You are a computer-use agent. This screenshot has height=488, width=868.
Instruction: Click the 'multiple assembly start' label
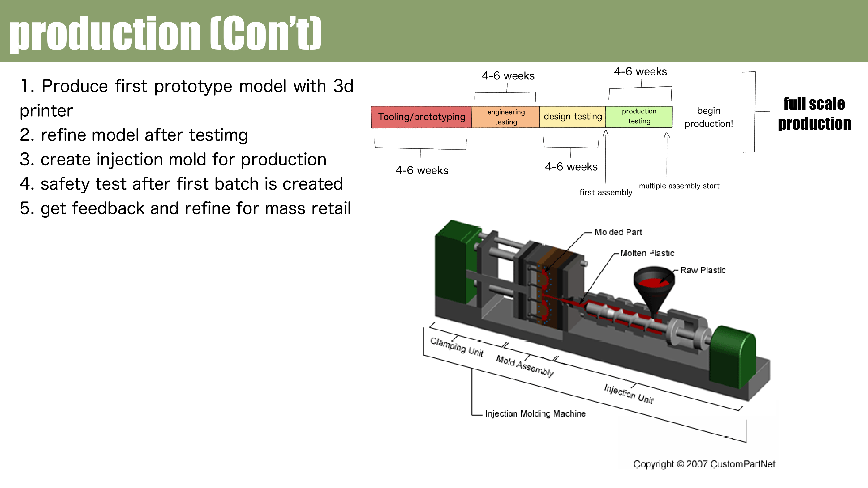pyautogui.click(x=679, y=186)
